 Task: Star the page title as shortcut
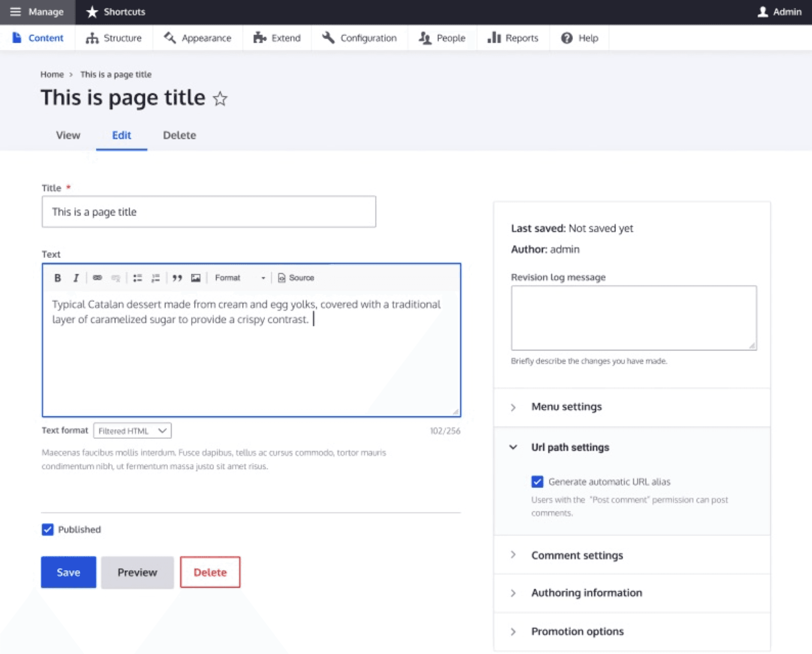pos(220,99)
